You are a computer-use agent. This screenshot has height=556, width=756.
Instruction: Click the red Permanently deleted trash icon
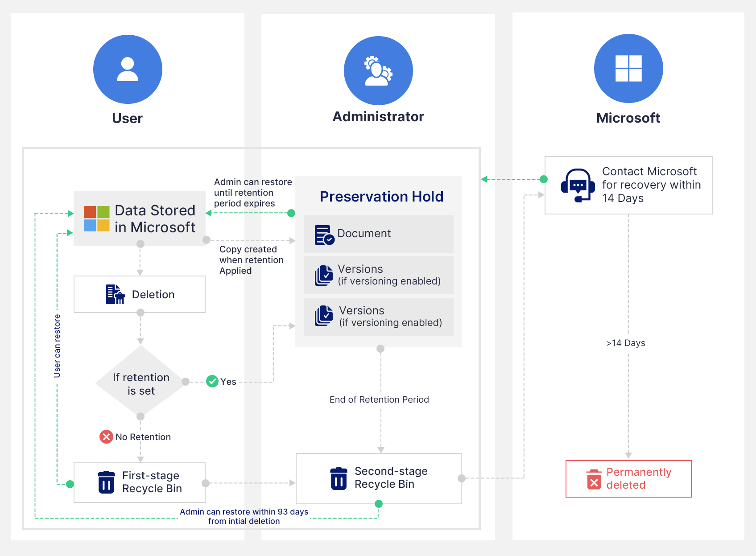(594, 478)
